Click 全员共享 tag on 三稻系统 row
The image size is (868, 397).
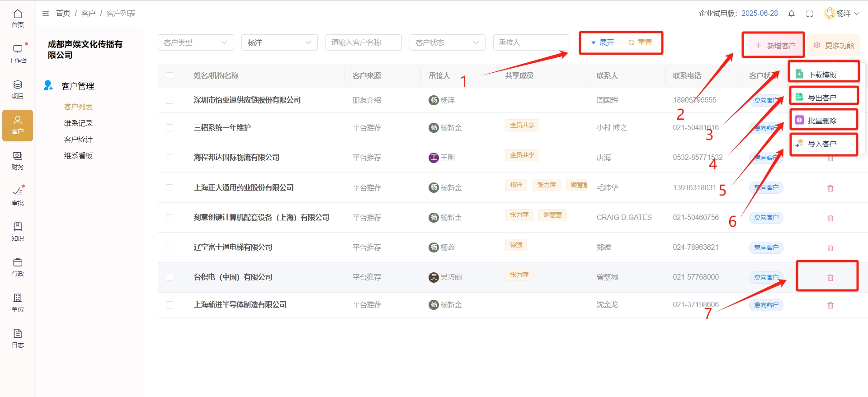[522, 125]
